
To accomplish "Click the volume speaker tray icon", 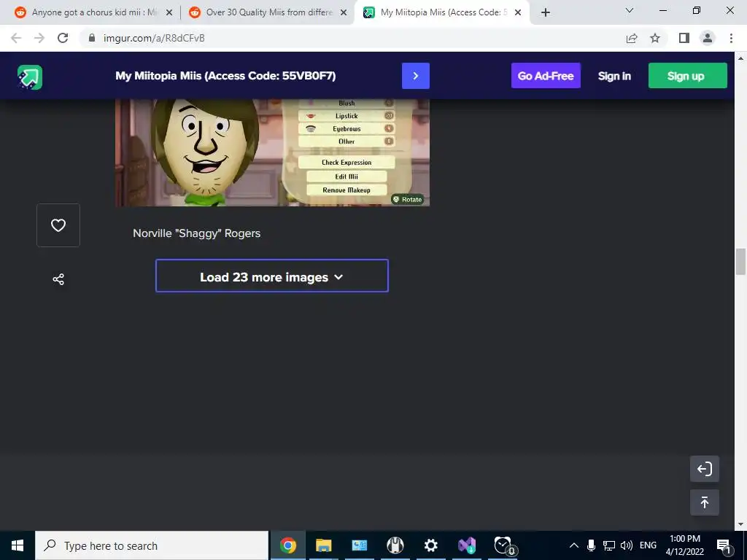I will point(627,545).
